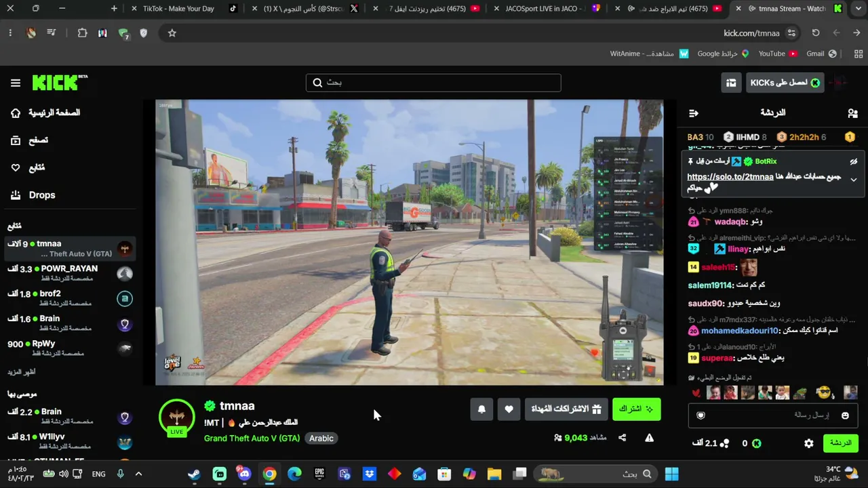Open YouTube bookmark

click(777, 54)
